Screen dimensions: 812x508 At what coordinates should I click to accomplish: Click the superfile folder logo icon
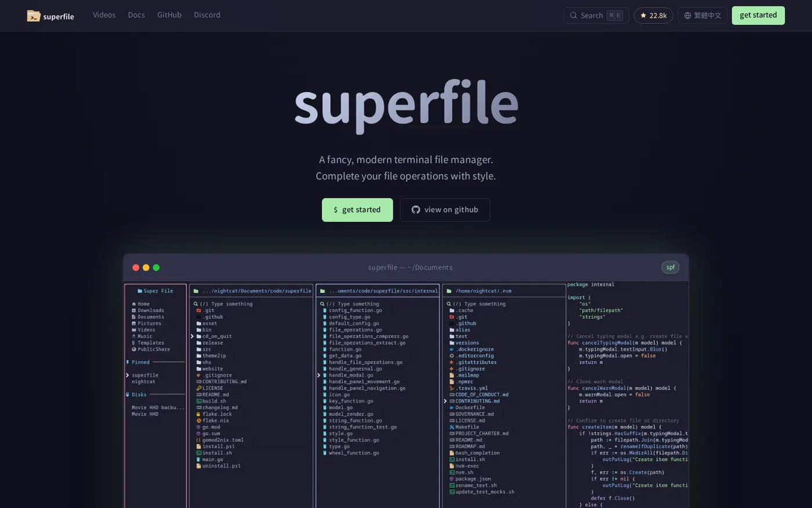tap(34, 16)
